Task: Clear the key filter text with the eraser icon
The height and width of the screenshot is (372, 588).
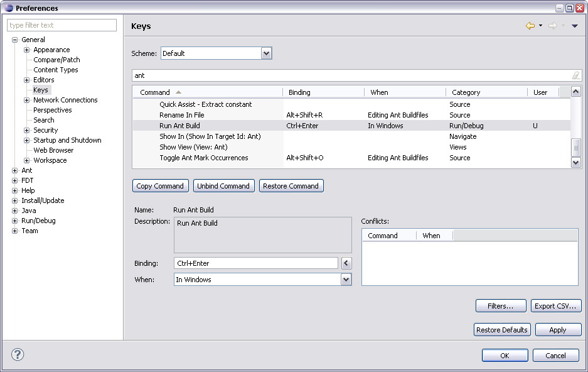Action: point(575,75)
